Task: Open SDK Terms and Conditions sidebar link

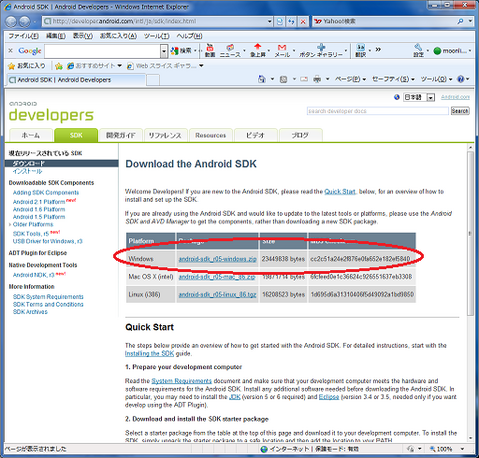Action: click(48, 304)
